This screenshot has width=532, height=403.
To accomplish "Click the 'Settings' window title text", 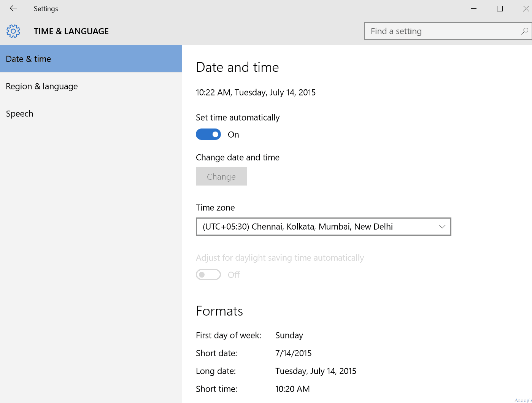I will point(46,8).
